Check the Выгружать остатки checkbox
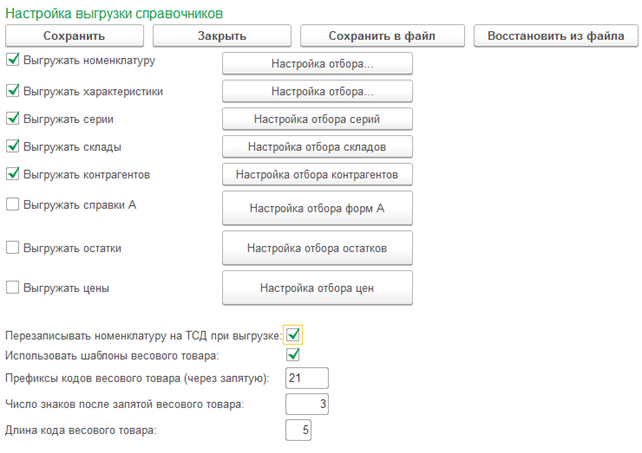 point(13,247)
